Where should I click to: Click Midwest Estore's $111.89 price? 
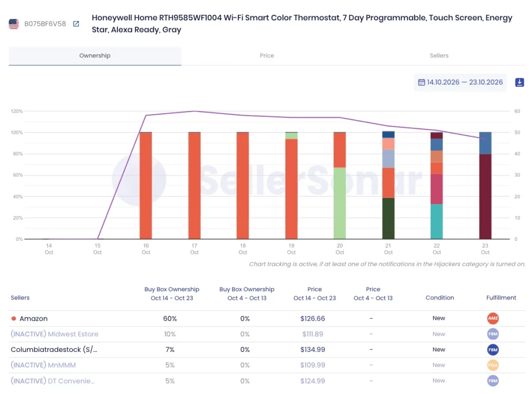(312, 334)
